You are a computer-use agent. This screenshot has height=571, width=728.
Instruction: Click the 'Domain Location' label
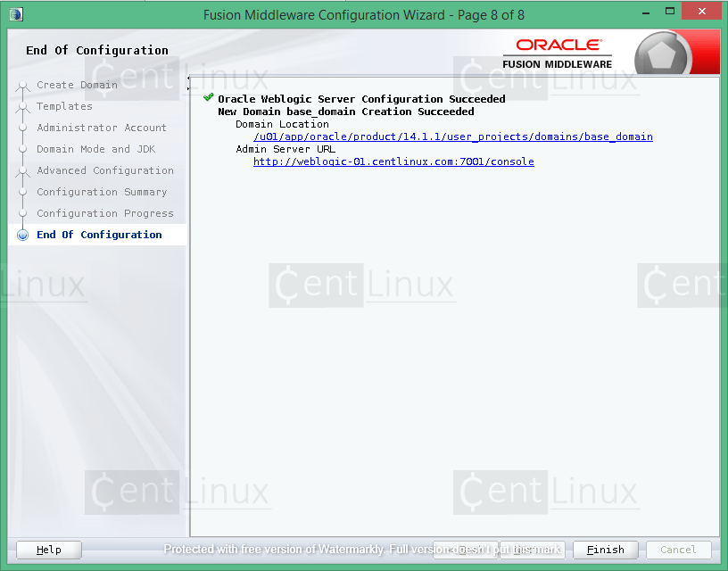(x=282, y=124)
